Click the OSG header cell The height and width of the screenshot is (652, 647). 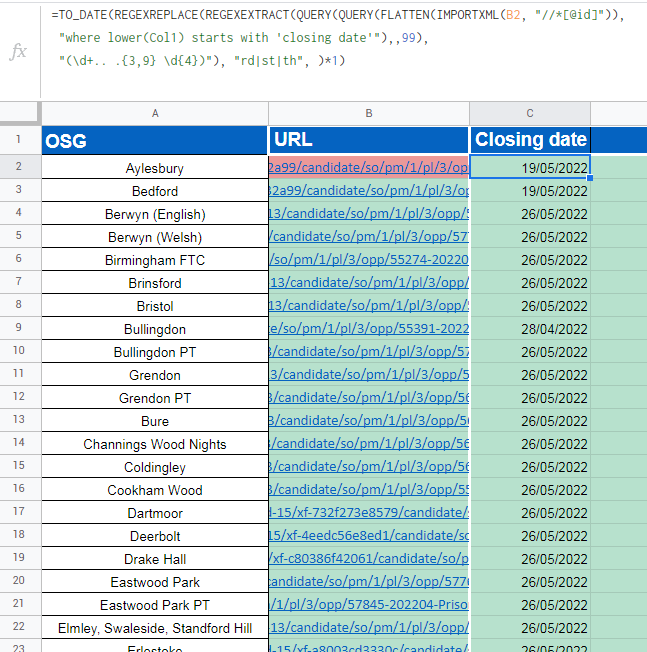pyautogui.click(x=155, y=141)
